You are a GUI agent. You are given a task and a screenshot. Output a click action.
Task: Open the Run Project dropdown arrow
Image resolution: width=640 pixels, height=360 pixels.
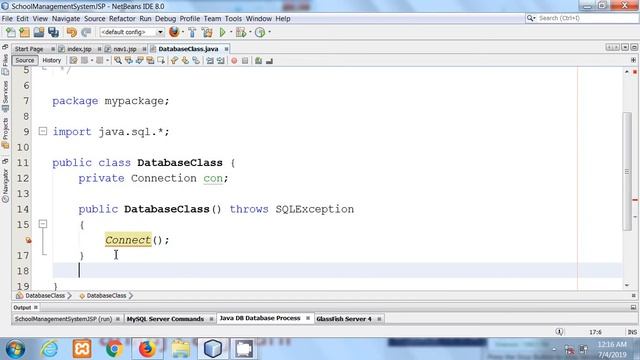(x=231, y=32)
